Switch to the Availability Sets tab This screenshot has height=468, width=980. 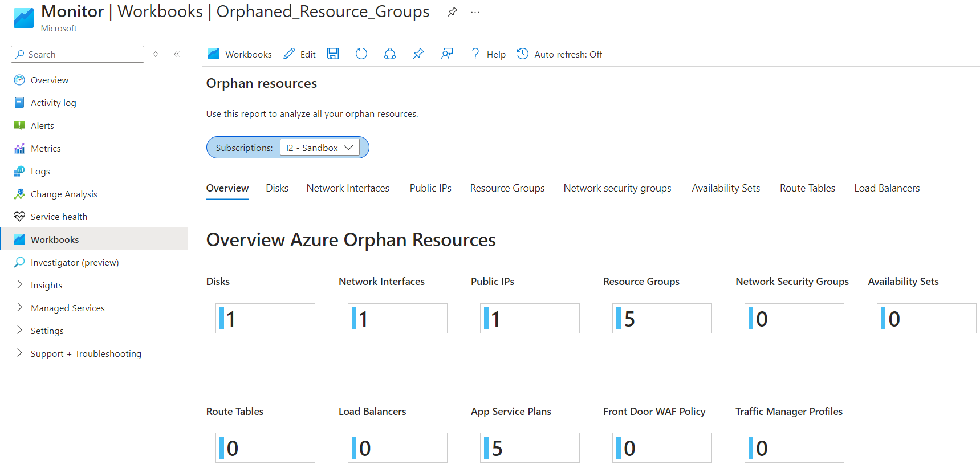tap(726, 188)
